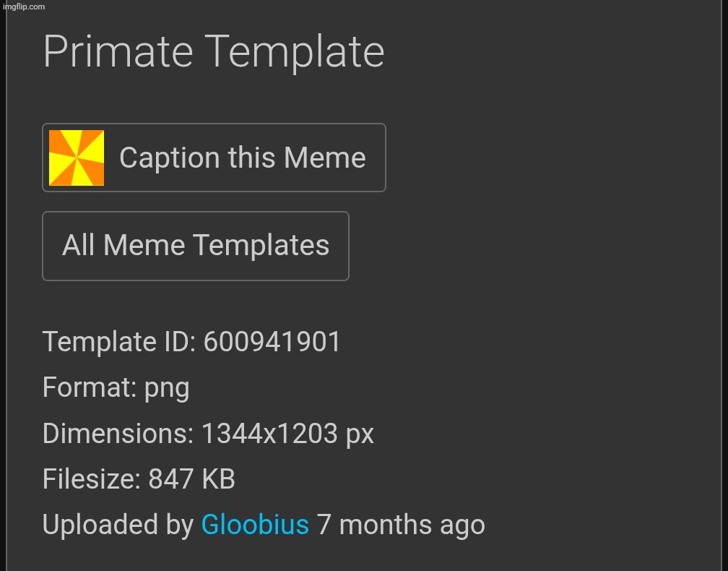
Task: Click the "Template ID:" label
Action: point(119,342)
